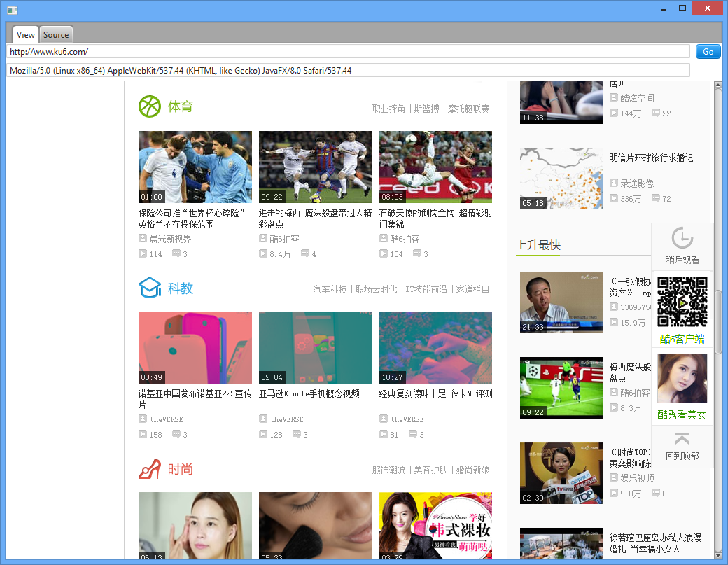The width and height of the screenshot is (728, 565).
Task: Click the blue graduation cap science icon
Action: (150, 288)
